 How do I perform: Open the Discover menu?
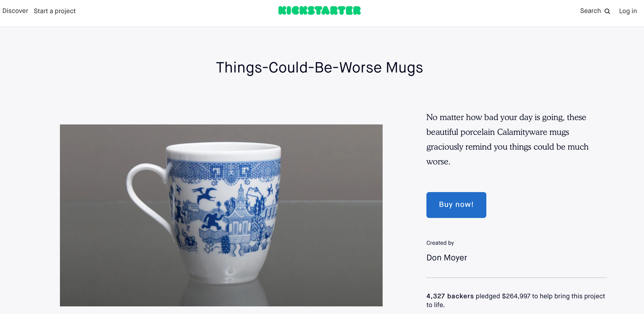15,11
